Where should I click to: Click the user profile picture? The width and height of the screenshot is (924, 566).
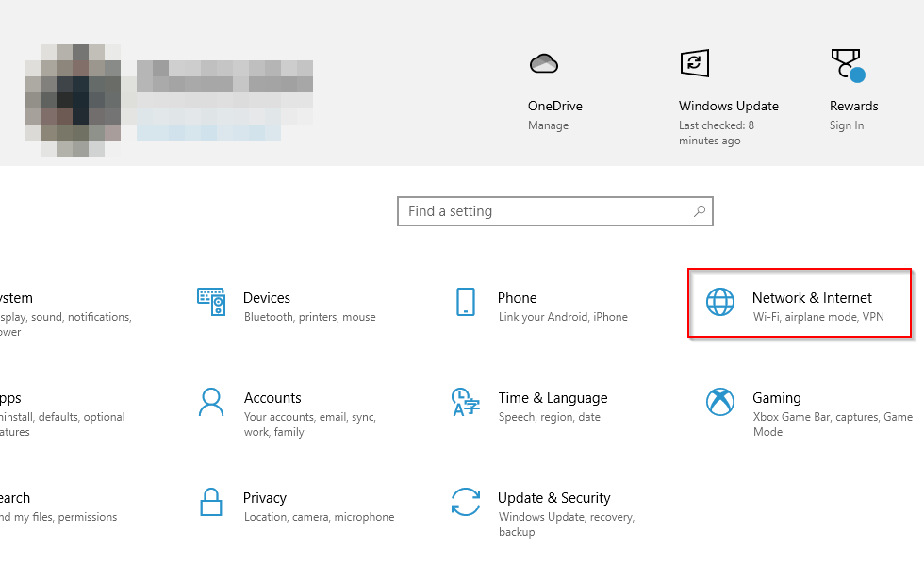tap(73, 99)
